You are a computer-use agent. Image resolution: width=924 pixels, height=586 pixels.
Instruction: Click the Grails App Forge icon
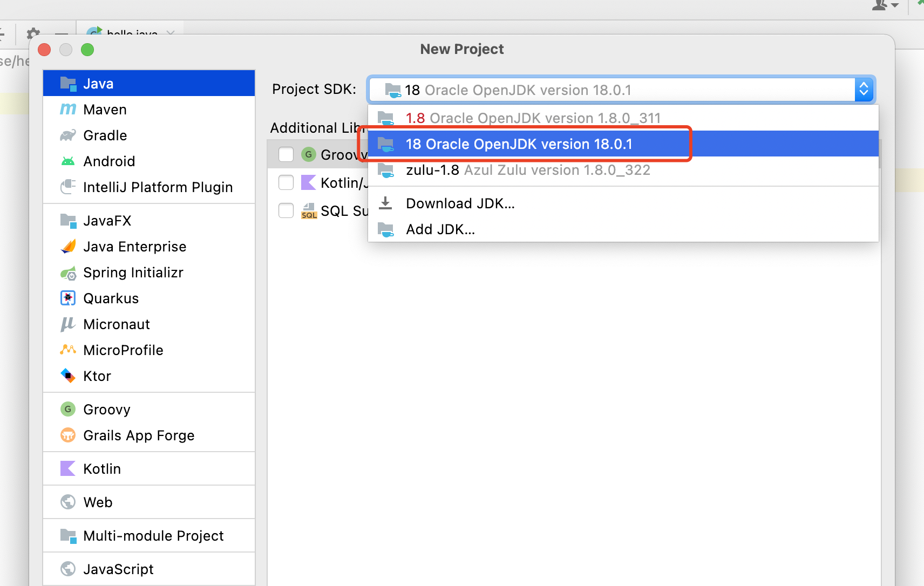68,435
